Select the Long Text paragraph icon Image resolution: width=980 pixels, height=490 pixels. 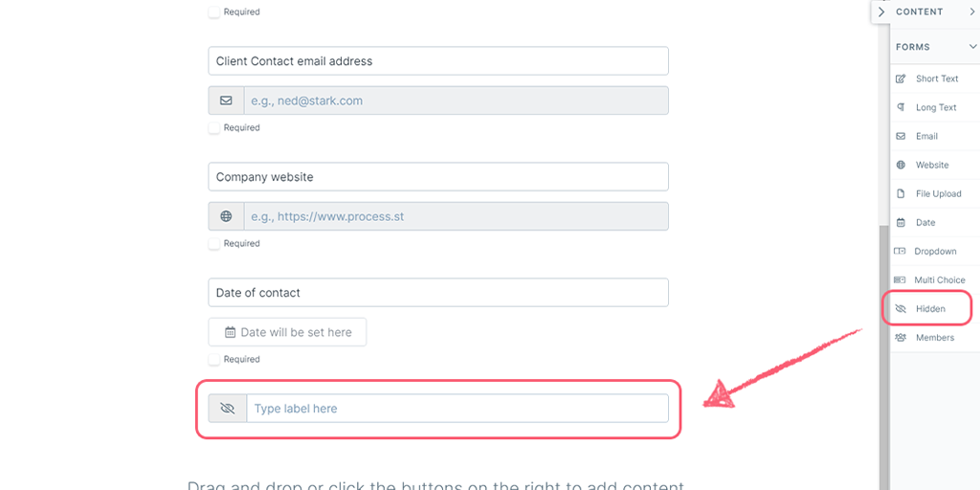(901, 107)
